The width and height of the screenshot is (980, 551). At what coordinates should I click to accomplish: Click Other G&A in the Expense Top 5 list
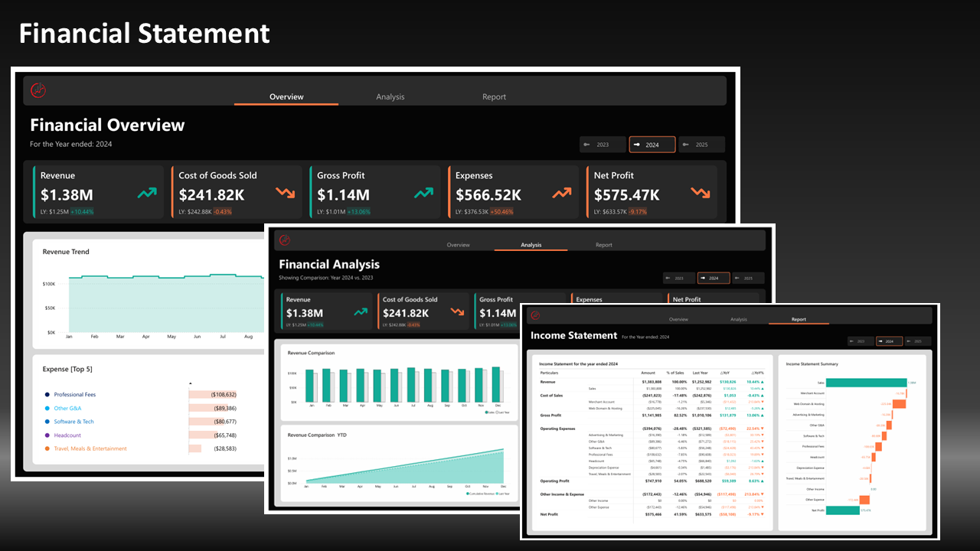coord(67,409)
